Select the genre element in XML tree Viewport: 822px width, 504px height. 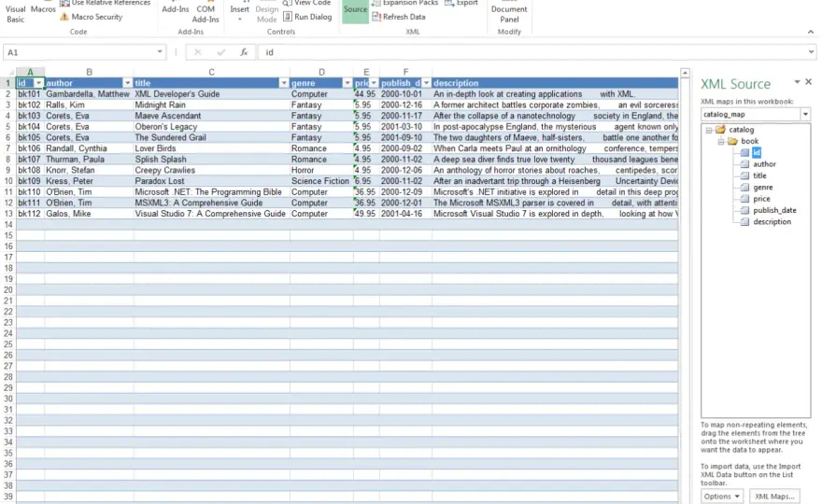click(763, 187)
